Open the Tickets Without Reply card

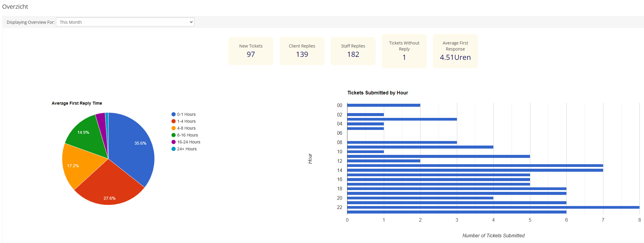coord(404,51)
